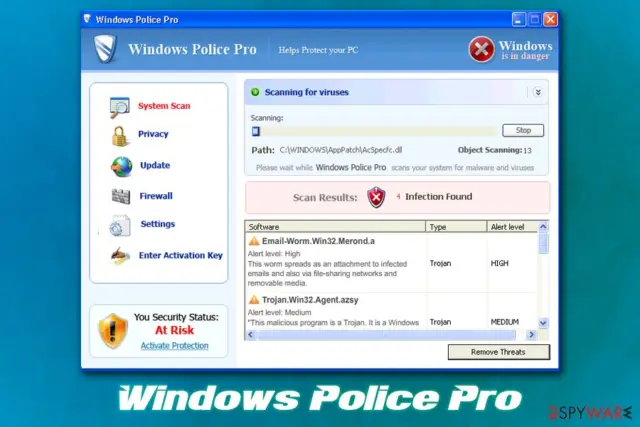
Task: Click the At Risk warning shield icon
Action: coord(113,331)
